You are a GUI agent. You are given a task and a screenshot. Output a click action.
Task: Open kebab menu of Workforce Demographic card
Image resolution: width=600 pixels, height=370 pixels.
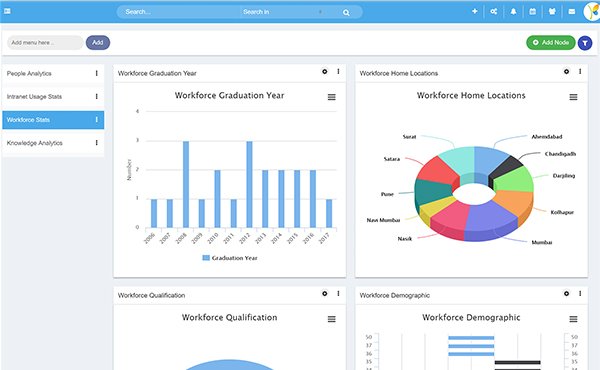pos(580,293)
